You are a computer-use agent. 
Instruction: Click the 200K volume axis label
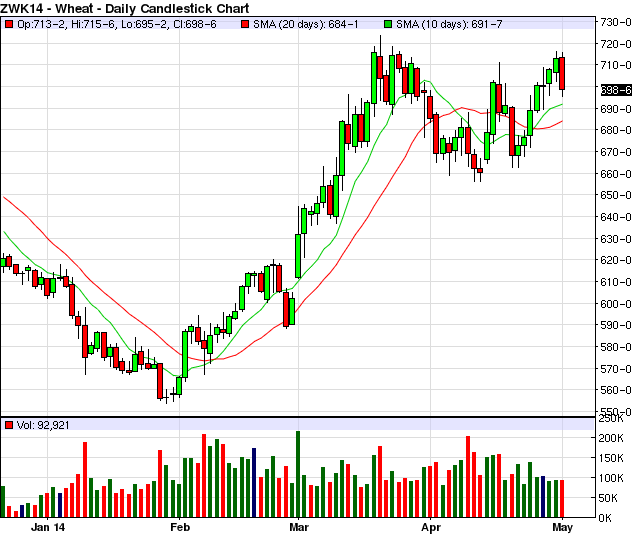click(x=611, y=438)
